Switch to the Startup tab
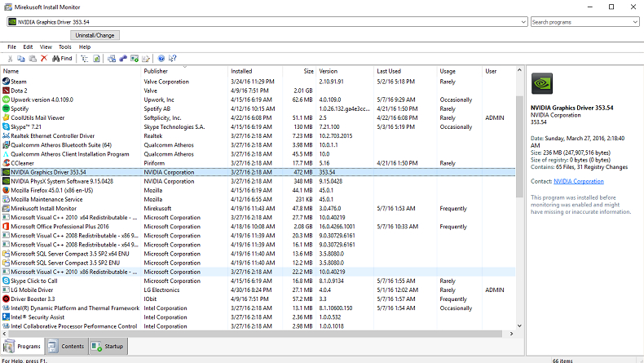The image size is (644, 363). pyautogui.click(x=108, y=346)
